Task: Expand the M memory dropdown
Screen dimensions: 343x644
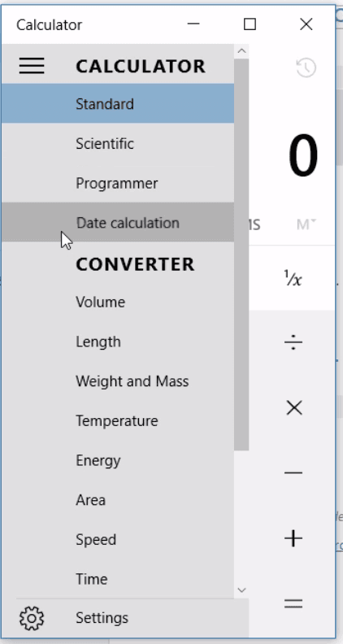Action: tap(306, 224)
